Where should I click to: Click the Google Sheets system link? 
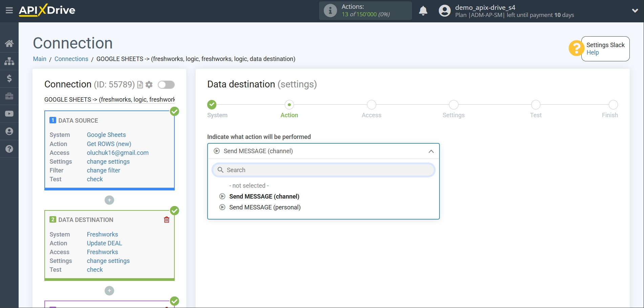coord(106,135)
